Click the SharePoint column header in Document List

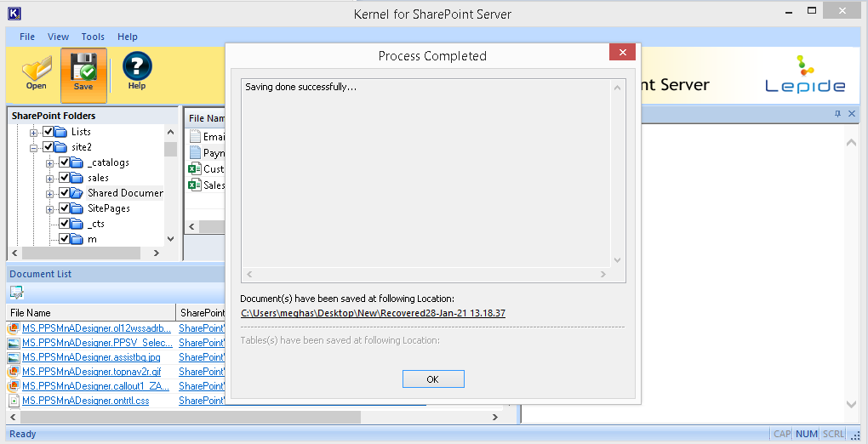pos(202,313)
